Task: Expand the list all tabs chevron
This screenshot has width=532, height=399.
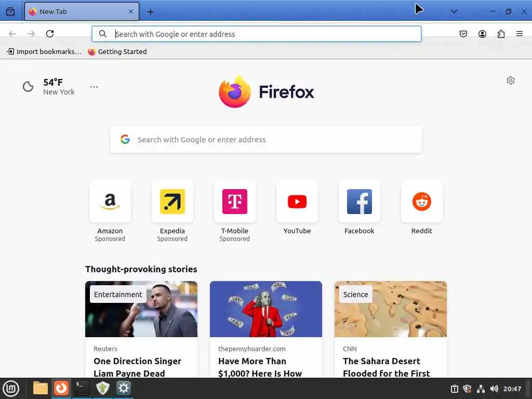Action: pos(454,11)
